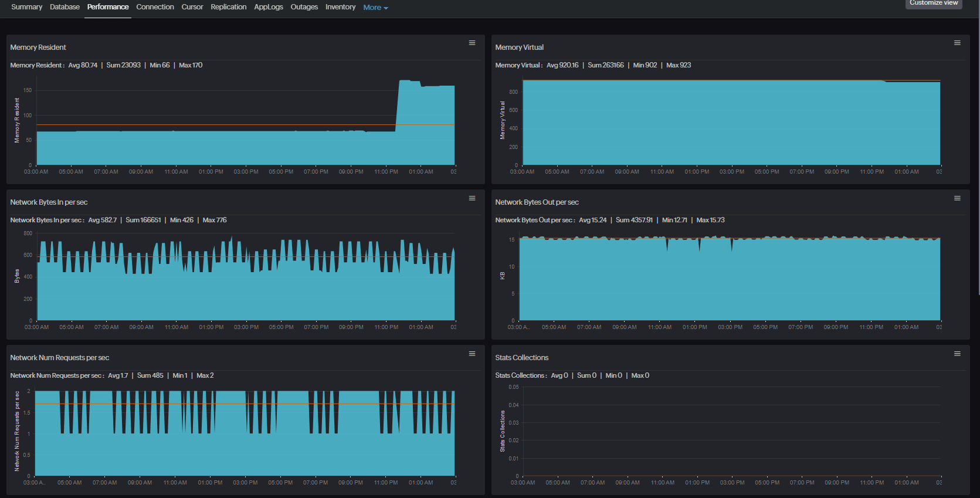Screen dimensions: 980x498
Task: Open Network Bytes Out chart options menu
Action: click(957, 198)
